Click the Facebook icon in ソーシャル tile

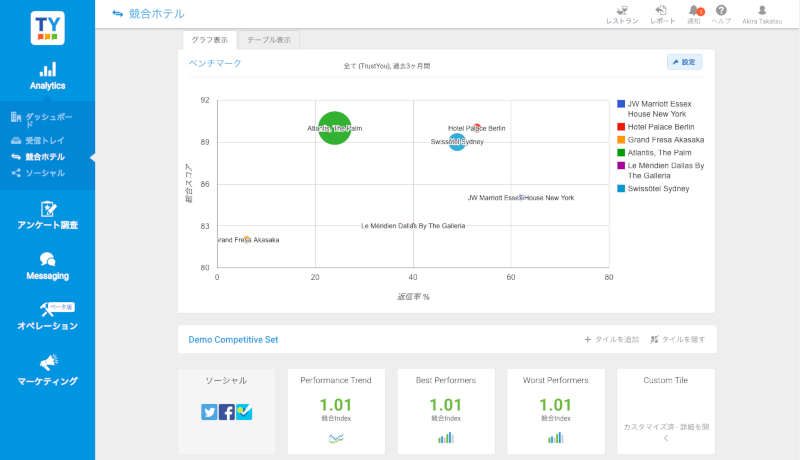click(x=227, y=412)
